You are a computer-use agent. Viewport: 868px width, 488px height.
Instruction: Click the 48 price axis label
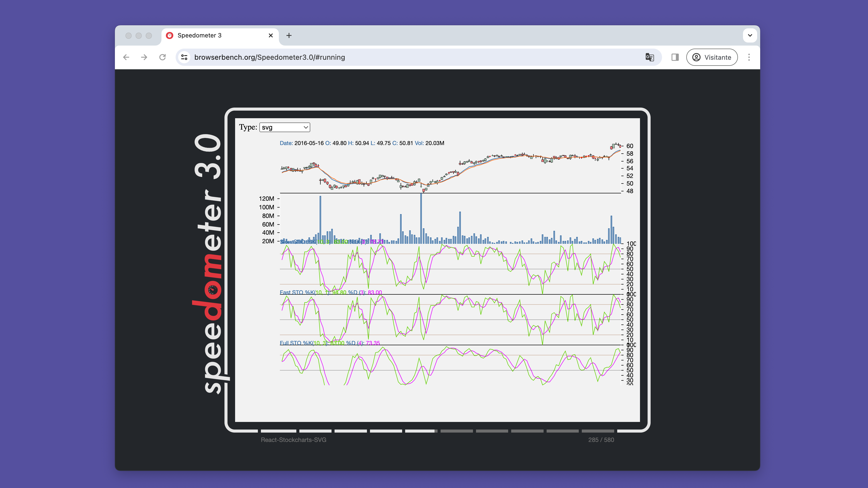point(629,191)
